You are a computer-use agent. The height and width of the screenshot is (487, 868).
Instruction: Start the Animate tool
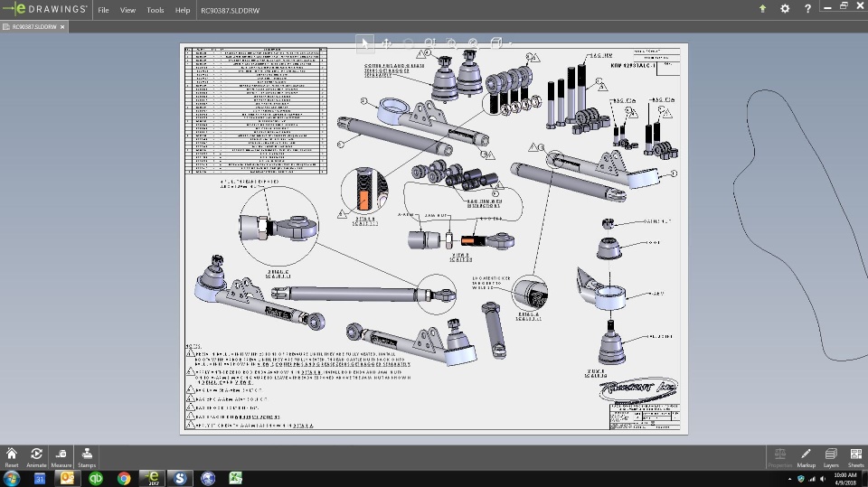pyautogui.click(x=36, y=457)
